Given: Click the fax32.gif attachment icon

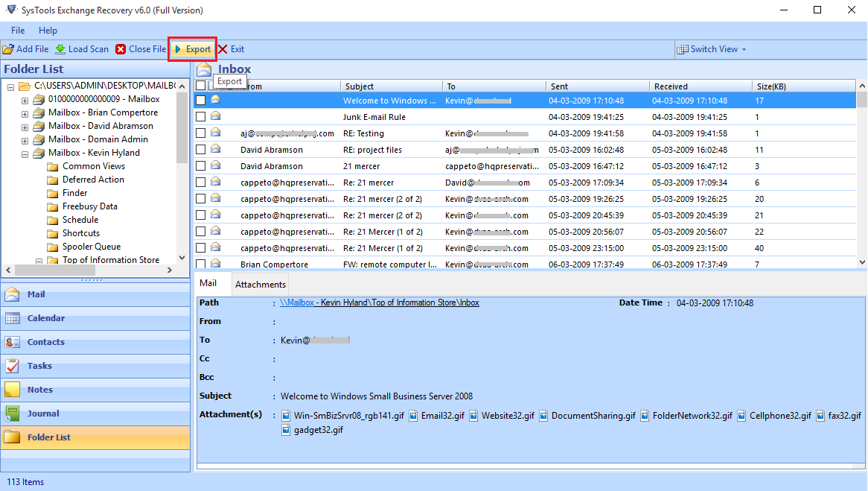Looking at the screenshot, I should pyautogui.click(x=820, y=416).
